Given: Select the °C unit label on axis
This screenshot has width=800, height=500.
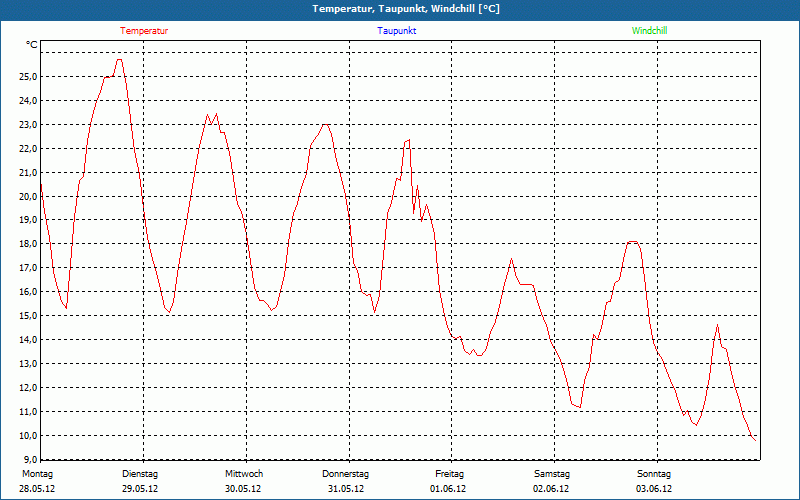Looking at the screenshot, I should pyautogui.click(x=32, y=45).
